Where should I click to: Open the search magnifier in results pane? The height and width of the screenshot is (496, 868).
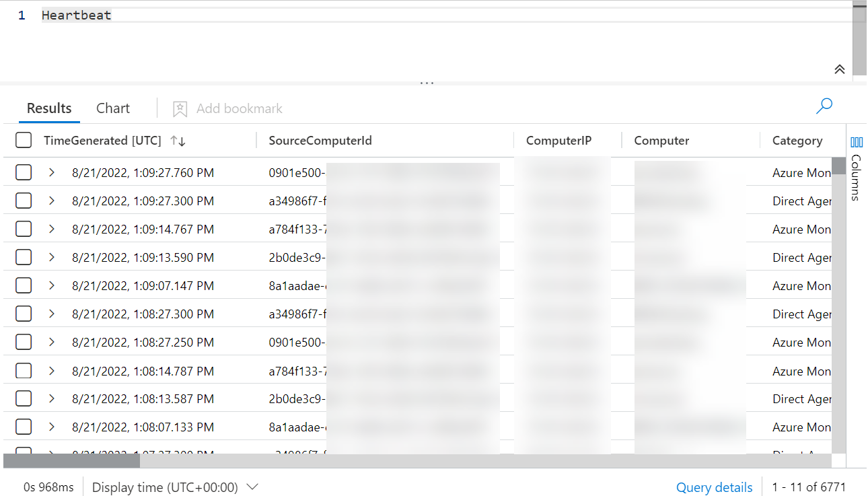(824, 106)
